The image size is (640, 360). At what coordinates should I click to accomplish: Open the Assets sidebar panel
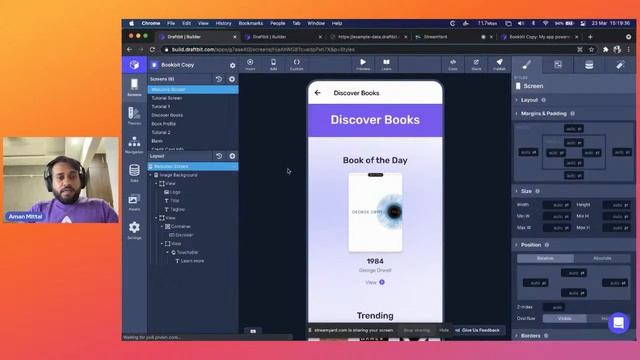click(134, 202)
